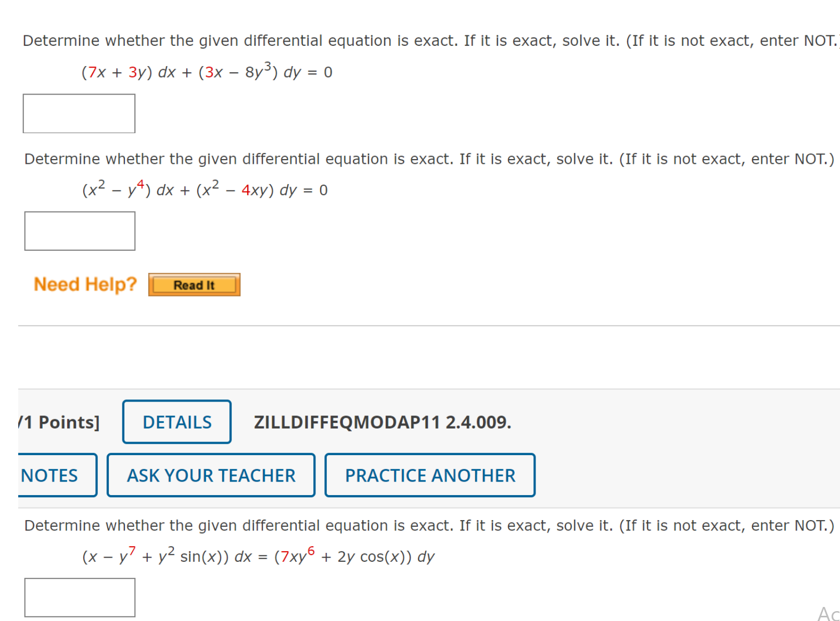Click ASK YOUR TEACHER
The width and height of the screenshot is (840, 621).
click(210, 475)
